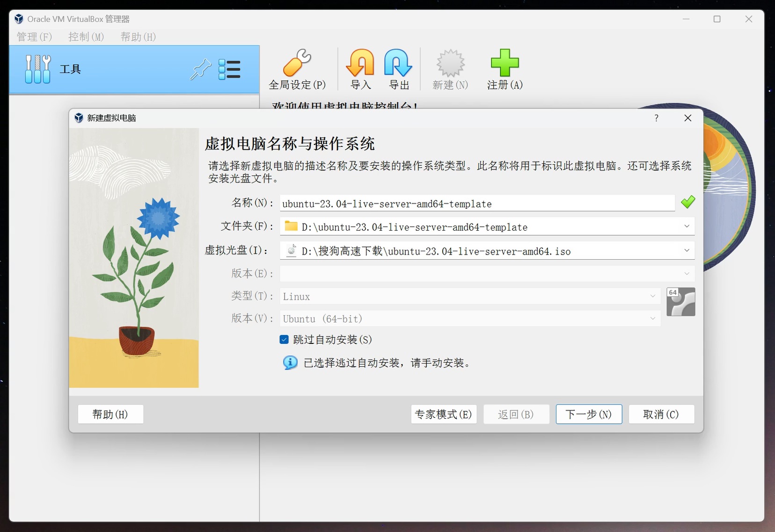Click the 虚拟光盘(I) field label
The width and height of the screenshot is (775, 532).
pyautogui.click(x=237, y=250)
